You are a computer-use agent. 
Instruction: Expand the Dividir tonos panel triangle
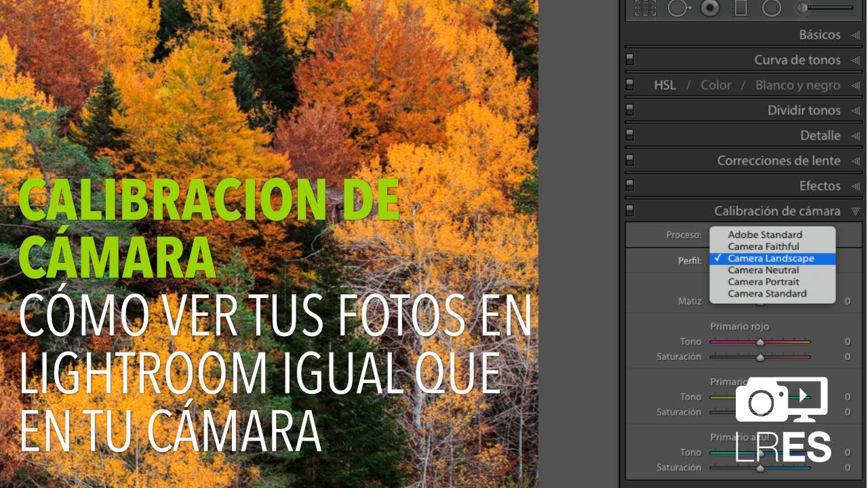click(x=854, y=110)
